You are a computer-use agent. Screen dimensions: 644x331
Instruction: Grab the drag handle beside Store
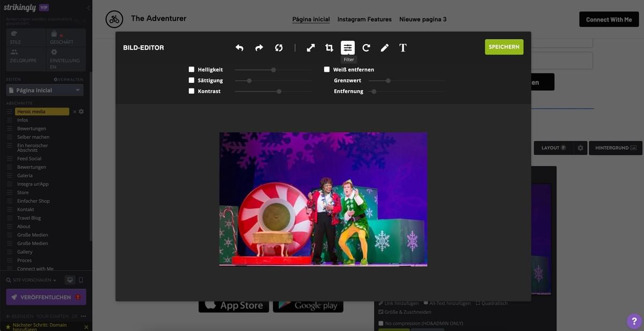[9, 192]
